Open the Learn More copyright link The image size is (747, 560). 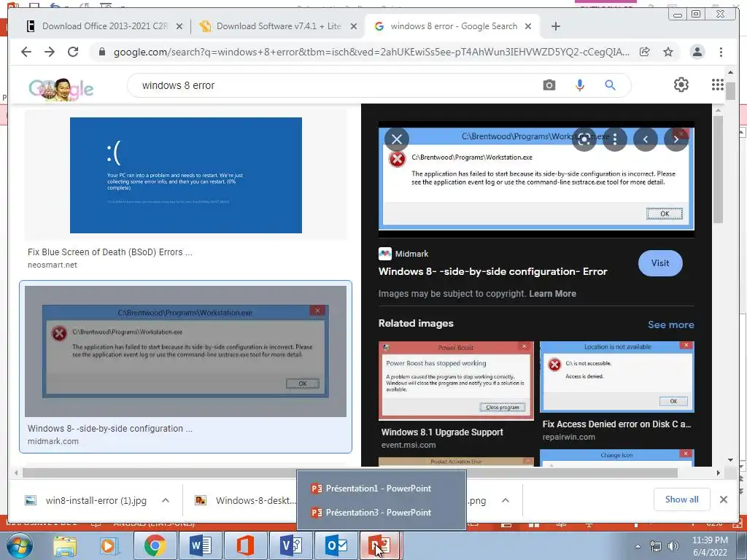pyautogui.click(x=553, y=293)
